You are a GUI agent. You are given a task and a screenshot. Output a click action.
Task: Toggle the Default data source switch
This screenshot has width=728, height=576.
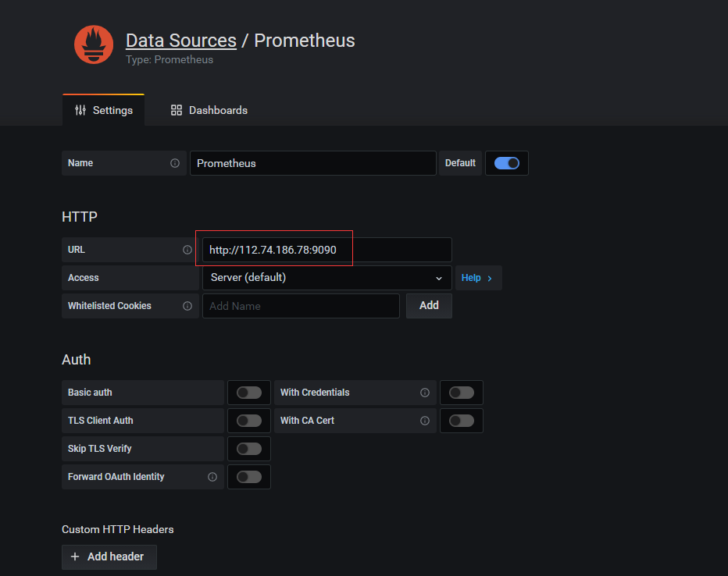[x=507, y=163]
